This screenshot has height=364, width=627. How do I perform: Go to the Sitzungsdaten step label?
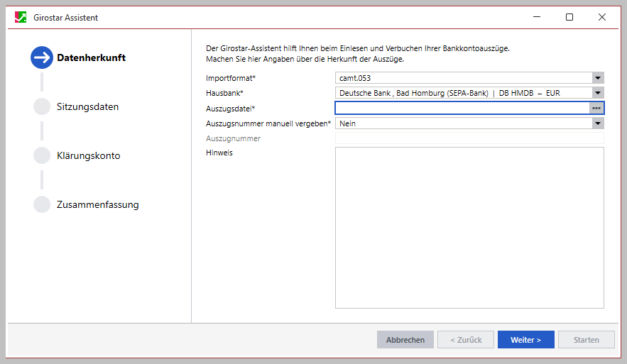tap(87, 106)
